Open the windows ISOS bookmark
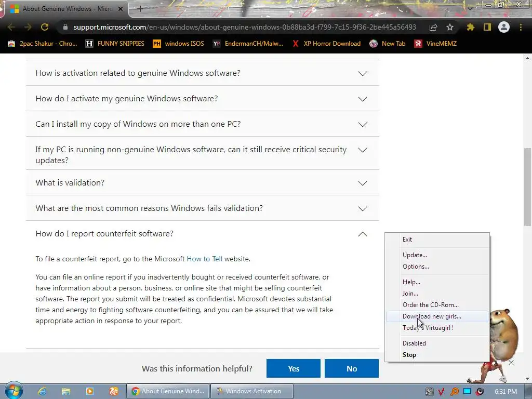 tap(179, 44)
